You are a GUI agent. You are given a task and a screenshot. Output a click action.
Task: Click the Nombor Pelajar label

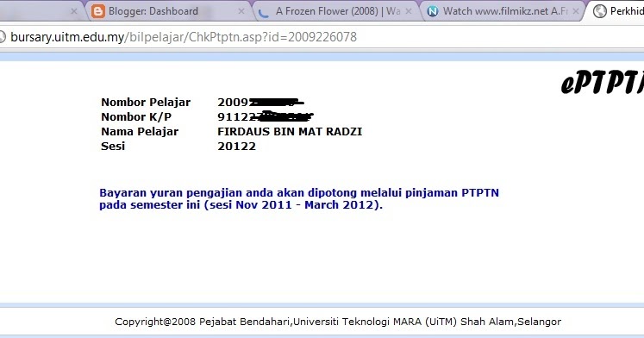point(146,103)
